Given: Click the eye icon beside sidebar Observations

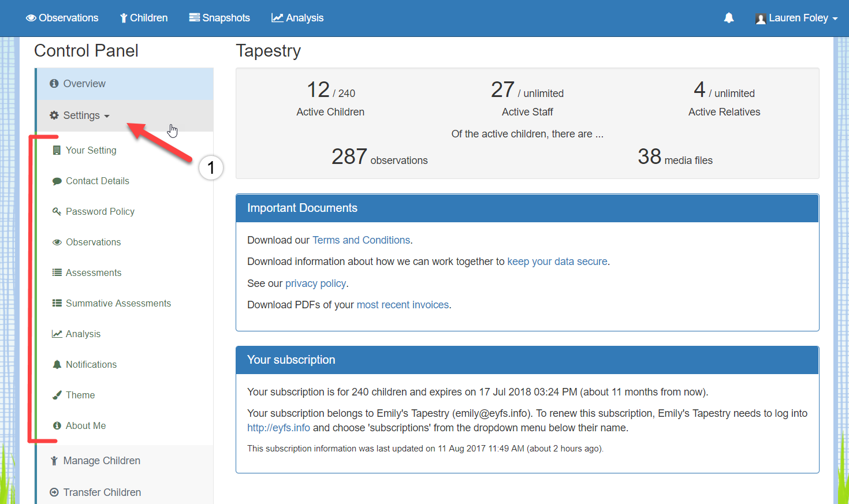Looking at the screenshot, I should pos(57,242).
